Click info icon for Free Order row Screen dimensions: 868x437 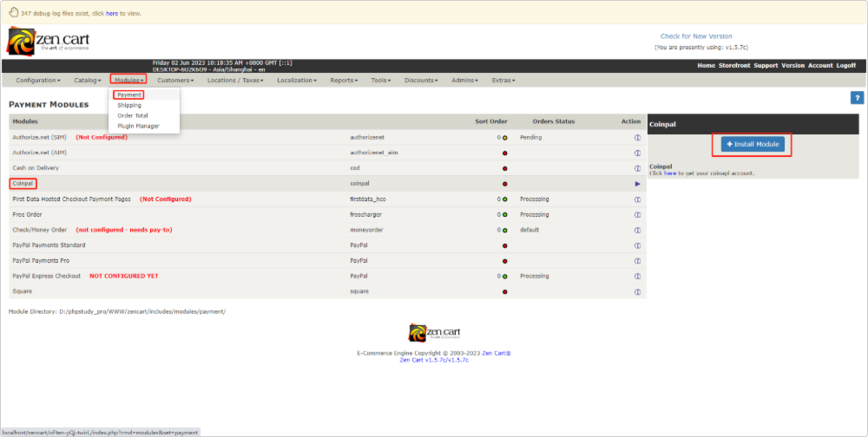click(637, 214)
